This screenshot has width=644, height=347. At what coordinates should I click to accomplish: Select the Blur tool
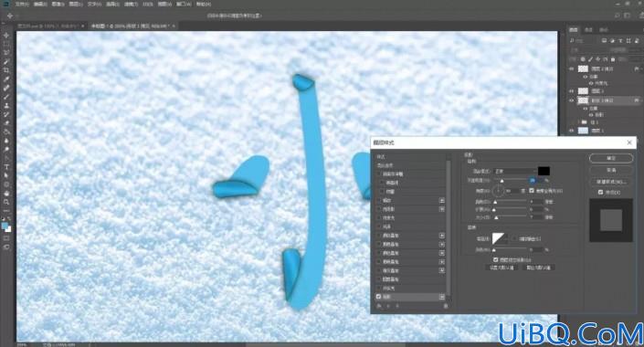click(6, 141)
